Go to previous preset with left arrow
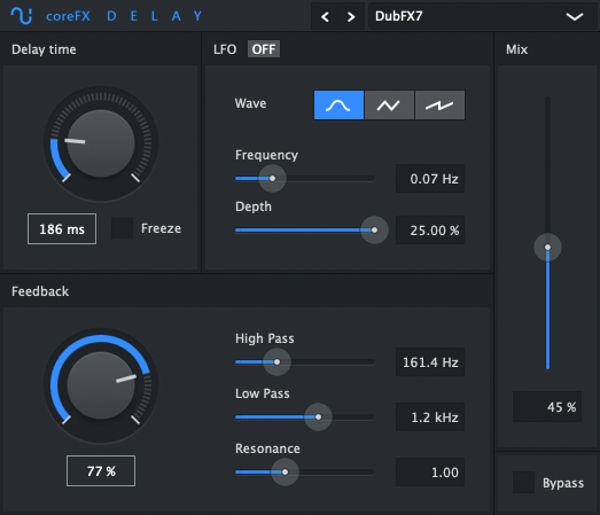The height and width of the screenshot is (515, 600). point(325,17)
